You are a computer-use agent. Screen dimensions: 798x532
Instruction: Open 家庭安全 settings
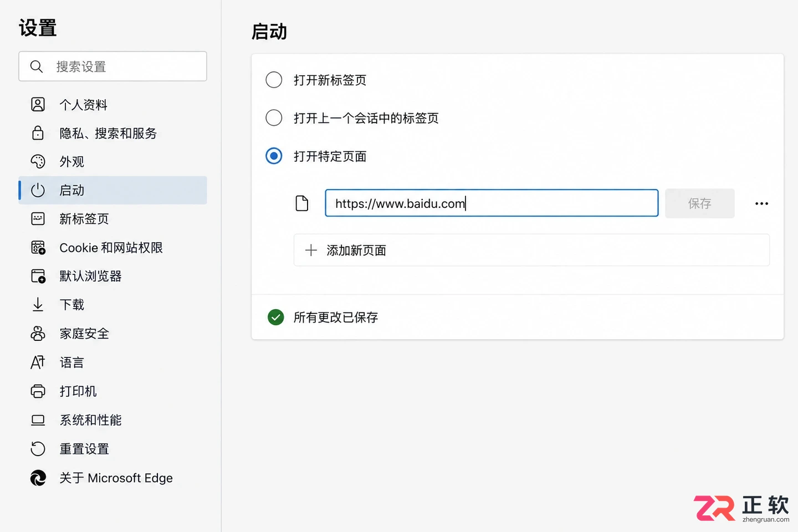[112, 334]
